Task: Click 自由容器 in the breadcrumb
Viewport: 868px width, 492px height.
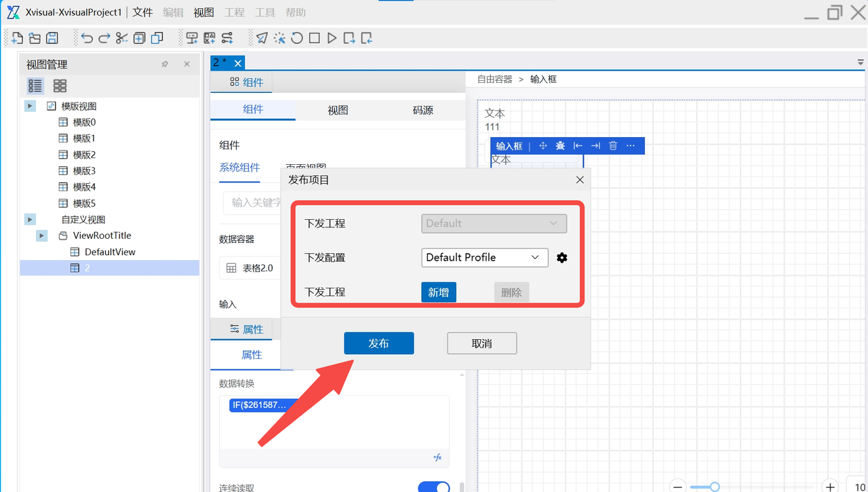Action: [x=494, y=79]
